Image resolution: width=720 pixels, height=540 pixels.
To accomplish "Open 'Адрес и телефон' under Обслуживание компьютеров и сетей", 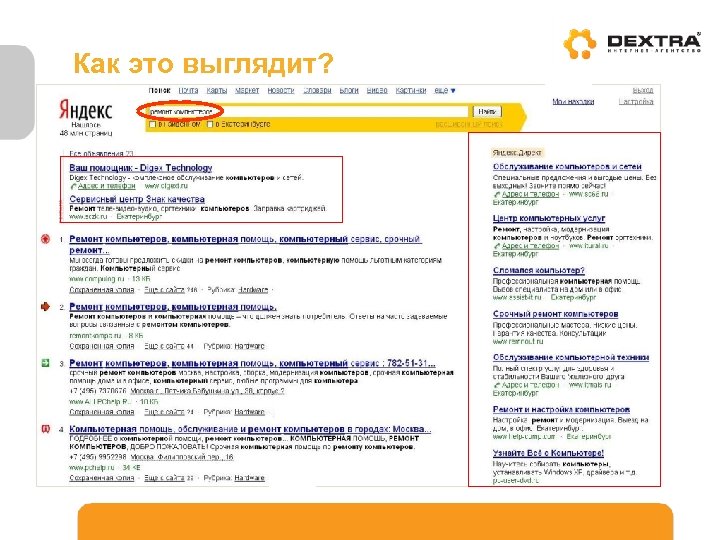I will coord(530,194).
